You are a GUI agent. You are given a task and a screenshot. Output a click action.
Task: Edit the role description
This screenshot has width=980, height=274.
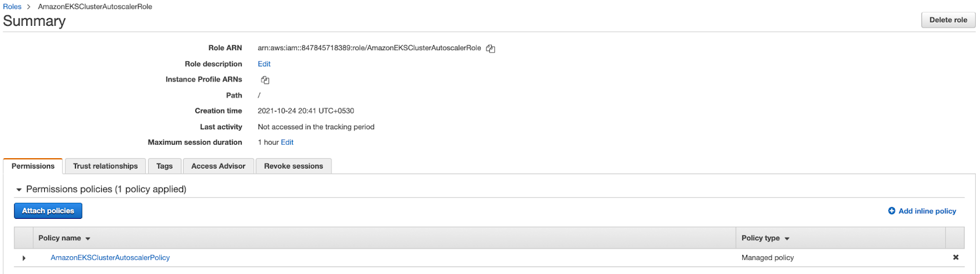(264, 64)
